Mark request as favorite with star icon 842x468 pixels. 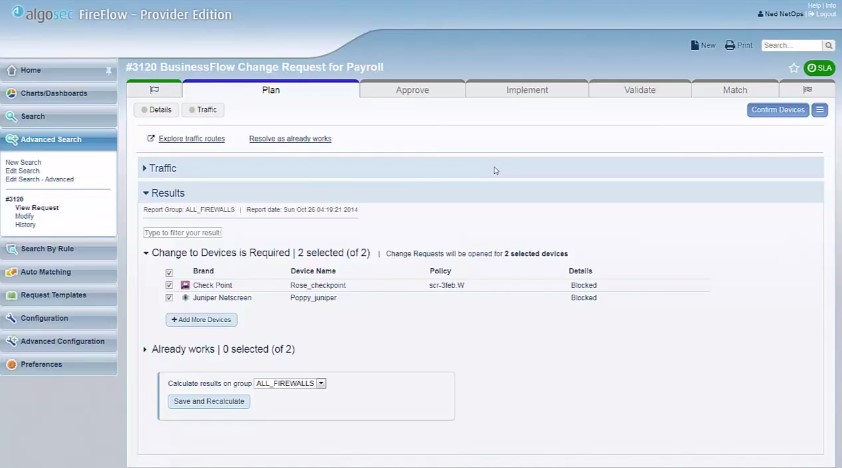click(x=794, y=68)
